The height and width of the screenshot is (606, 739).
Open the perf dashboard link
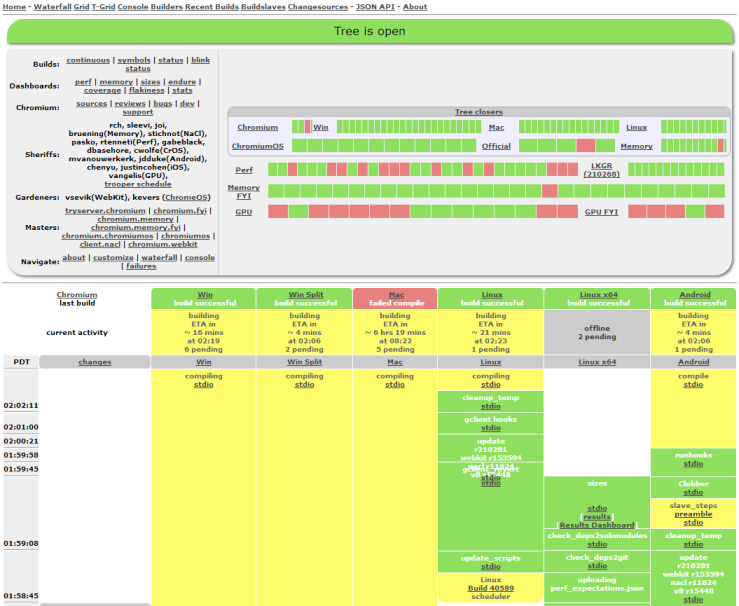tap(83, 82)
